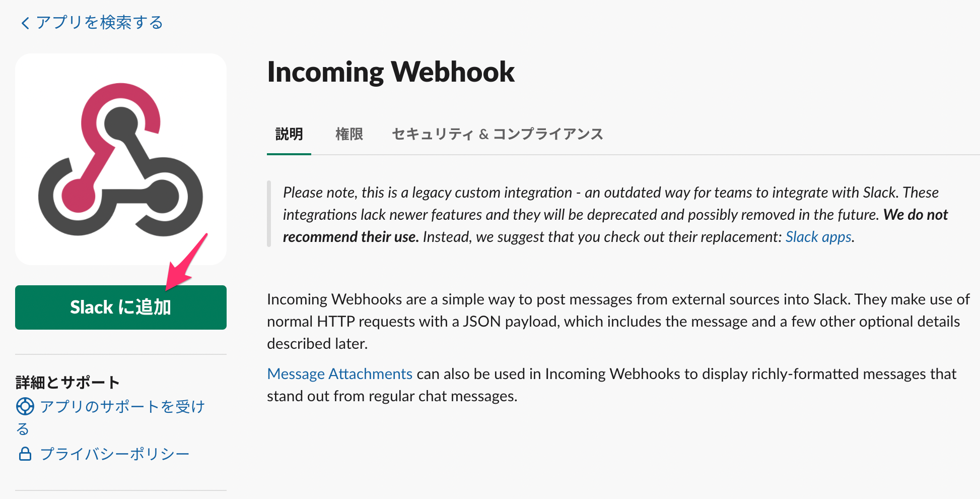Click the 詳細とサポート section heading
This screenshot has height=499, width=980.
[67, 383]
